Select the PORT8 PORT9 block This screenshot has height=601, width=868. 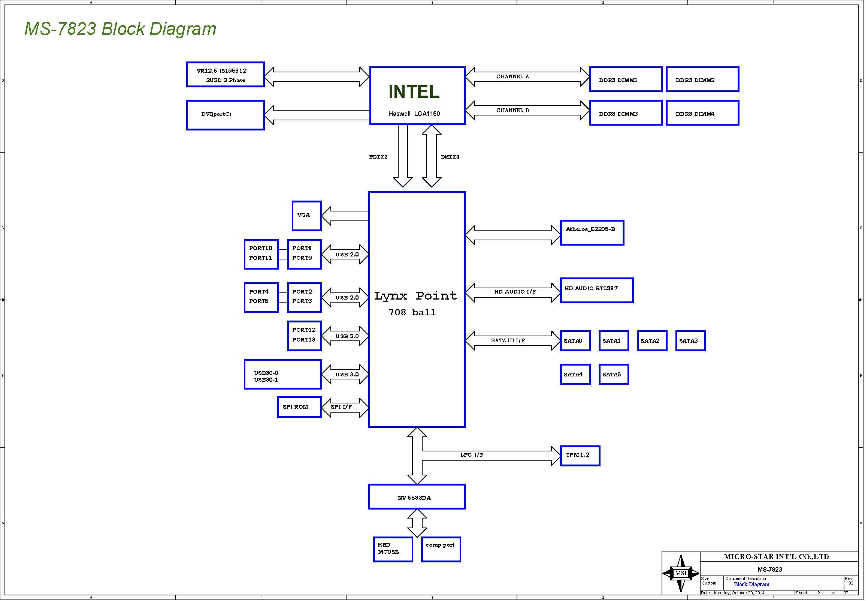pyautogui.click(x=305, y=254)
